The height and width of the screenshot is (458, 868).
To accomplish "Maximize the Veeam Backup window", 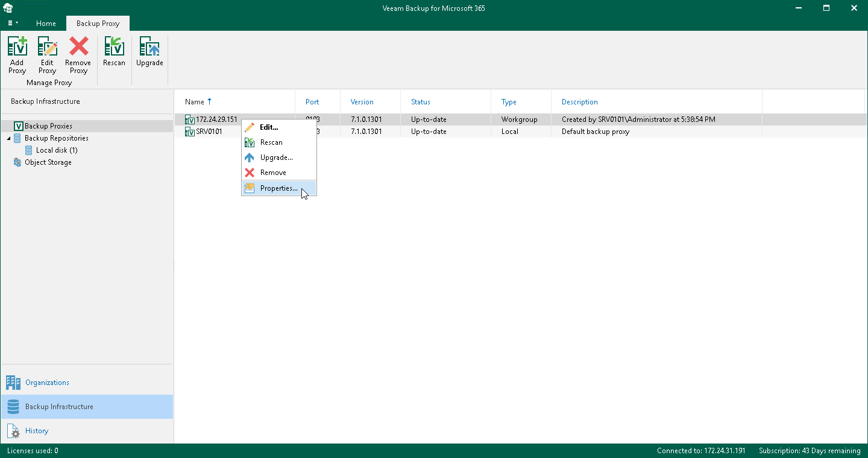I will click(826, 8).
